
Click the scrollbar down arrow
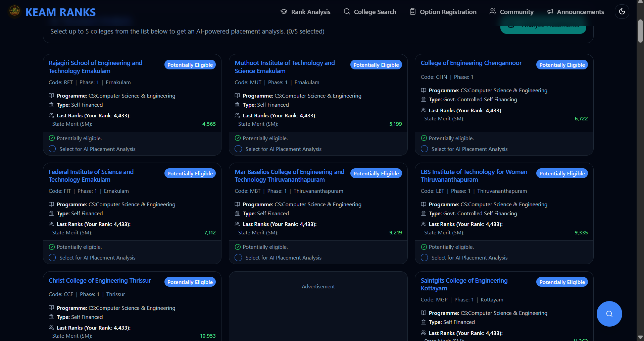click(x=640, y=337)
